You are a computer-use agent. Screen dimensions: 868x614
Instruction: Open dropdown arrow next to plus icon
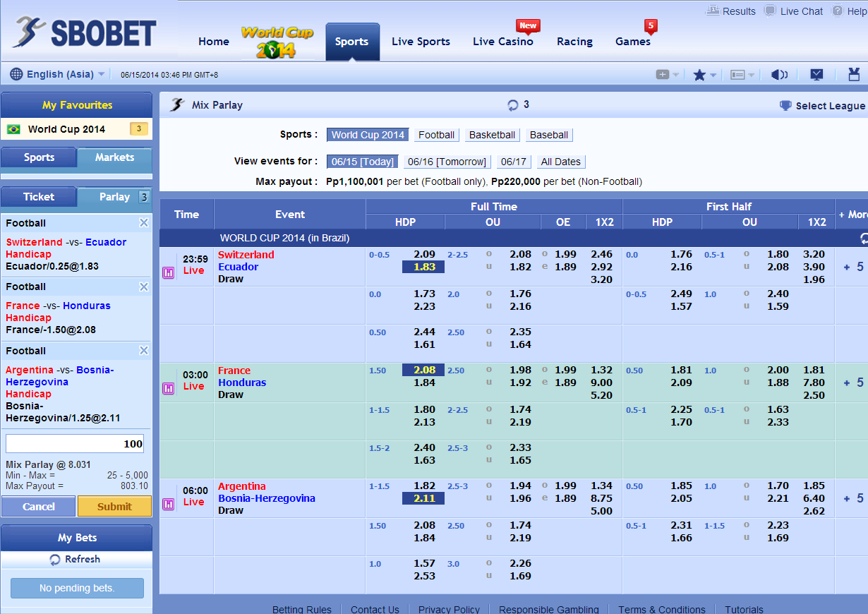pyautogui.click(x=676, y=75)
